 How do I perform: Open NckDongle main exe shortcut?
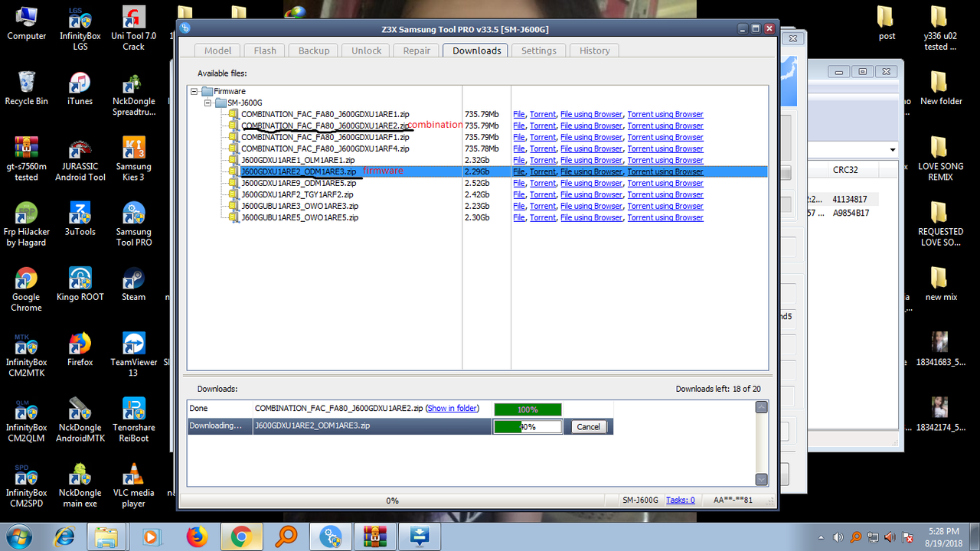click(x=80, y=485)
